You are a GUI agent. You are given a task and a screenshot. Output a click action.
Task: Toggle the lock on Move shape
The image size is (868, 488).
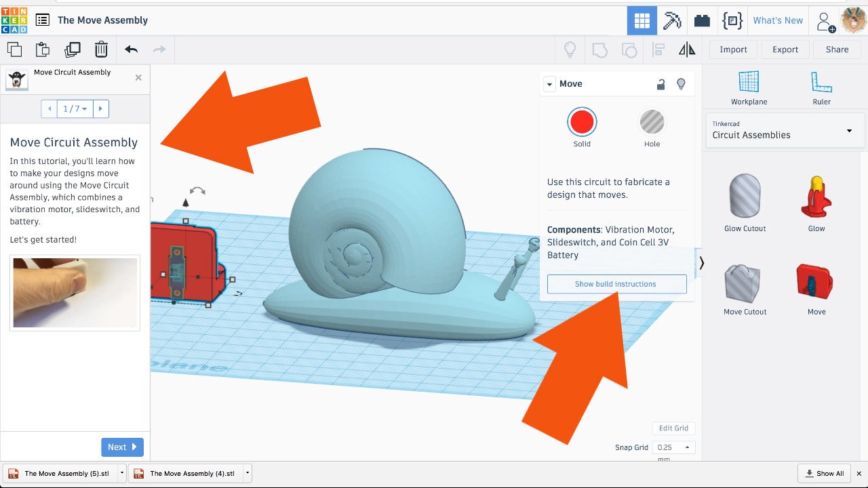660,84
